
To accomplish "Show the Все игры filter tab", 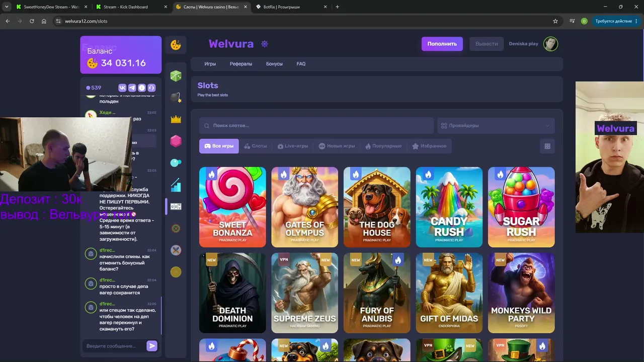I will pyautogui.click(x=219, y=146).
